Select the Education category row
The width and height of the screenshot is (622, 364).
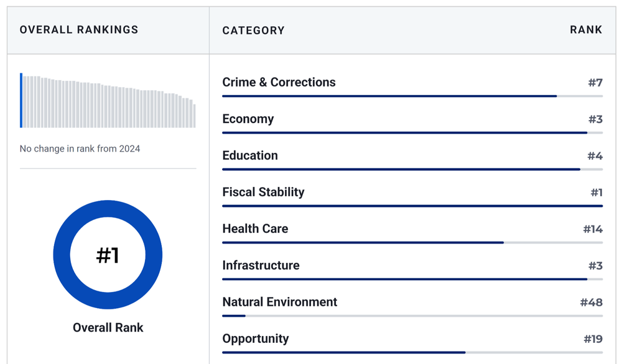tap(250, 156)
